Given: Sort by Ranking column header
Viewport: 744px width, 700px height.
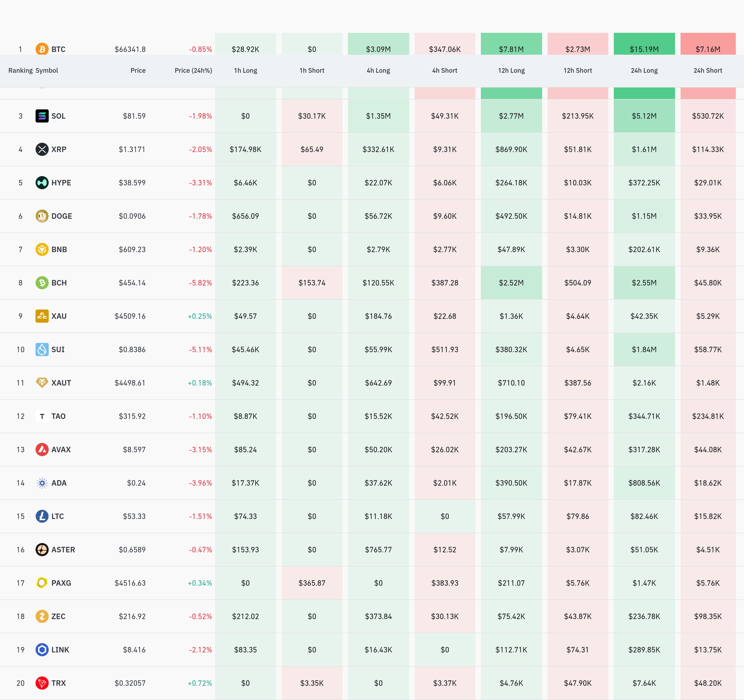Looking at the screenshot, I should pos(20,70).
